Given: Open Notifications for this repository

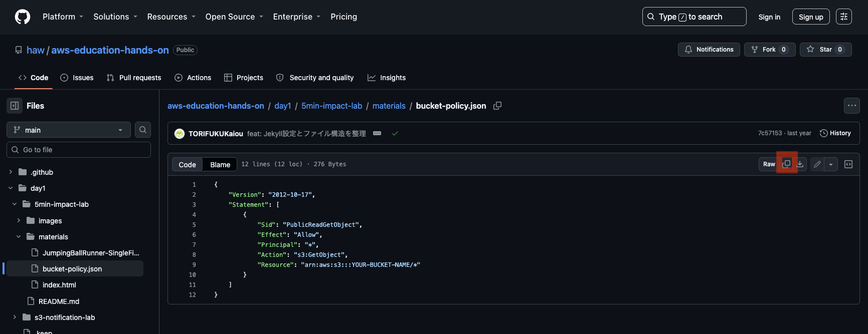Looking at the screenshot, I should (709, 49).
